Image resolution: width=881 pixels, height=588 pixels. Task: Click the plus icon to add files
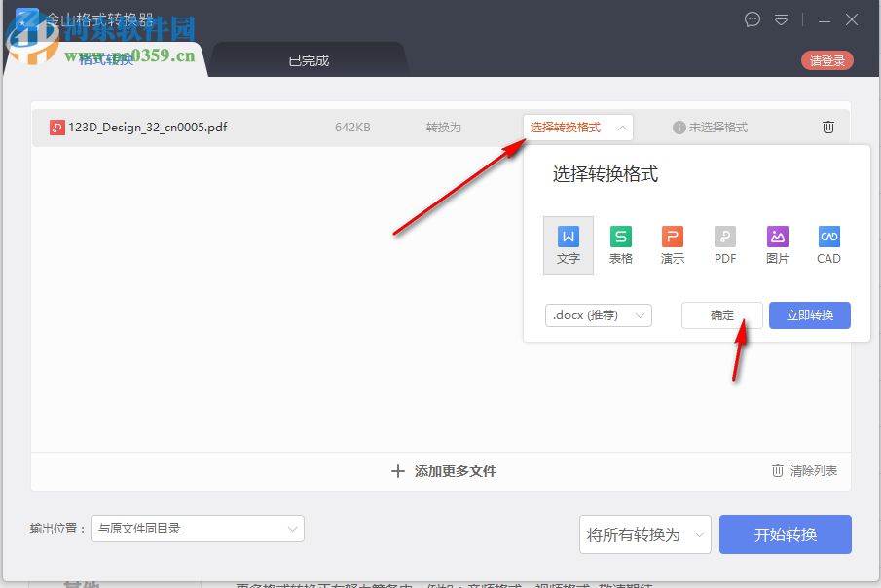[398, 471]
